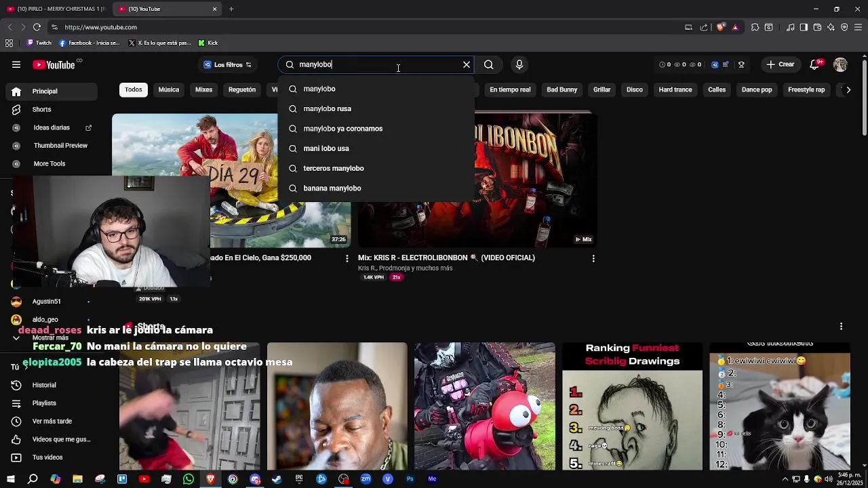Clear the search box with the X

click(467, 64)
